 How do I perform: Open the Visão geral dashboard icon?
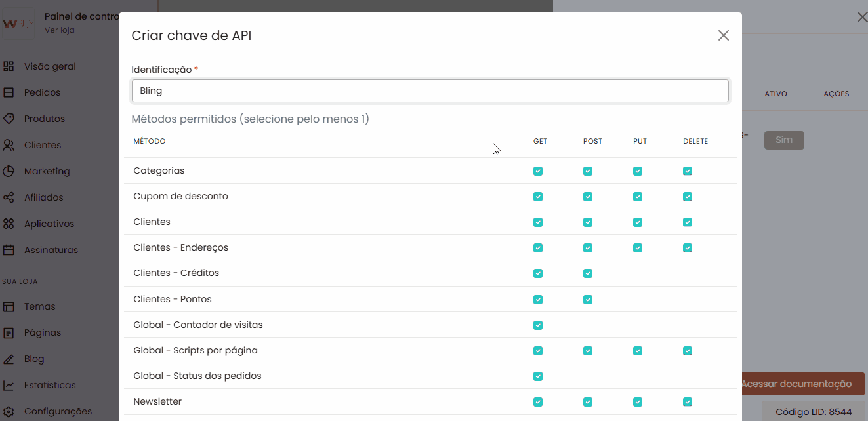click(x=9, y=66)
